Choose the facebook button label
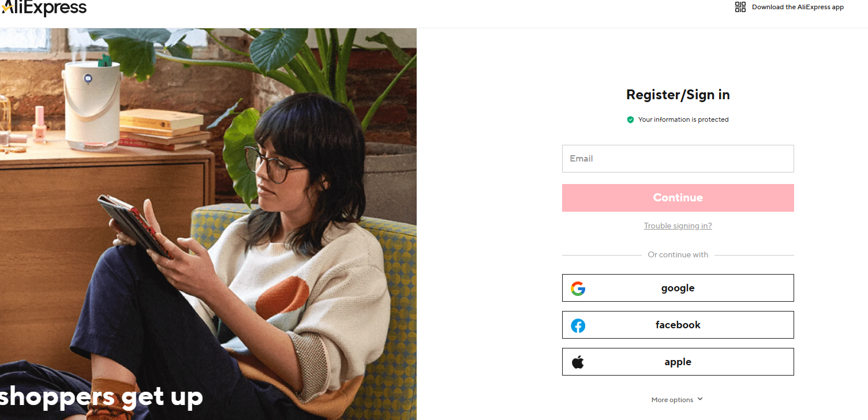This screenshot has width=868, height=420. (678, 325)
